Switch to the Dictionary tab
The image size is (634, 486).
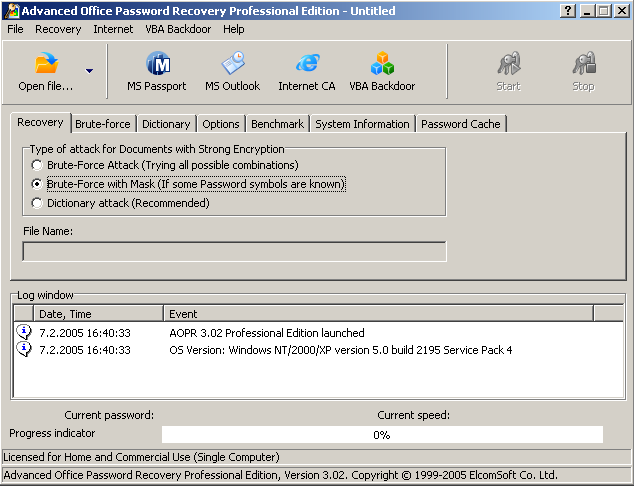pos(166,124)
